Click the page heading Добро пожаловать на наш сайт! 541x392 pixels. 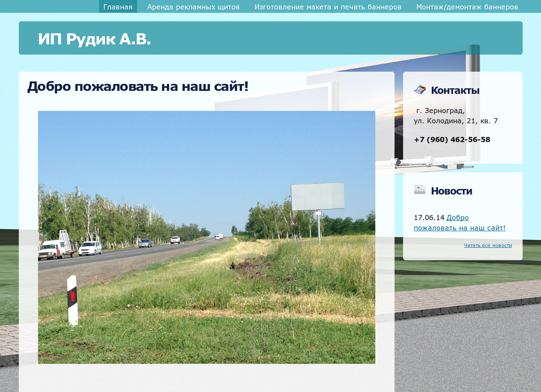[x=138, y=86]
